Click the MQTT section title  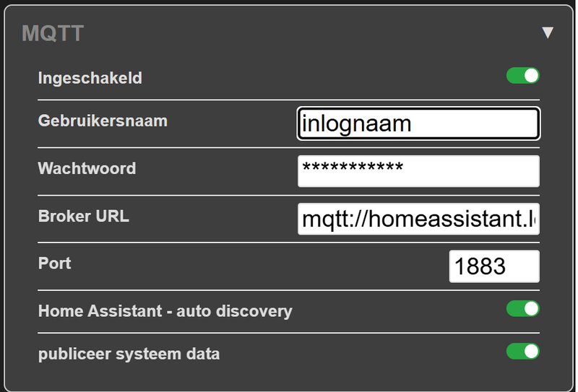pos(53,32)
